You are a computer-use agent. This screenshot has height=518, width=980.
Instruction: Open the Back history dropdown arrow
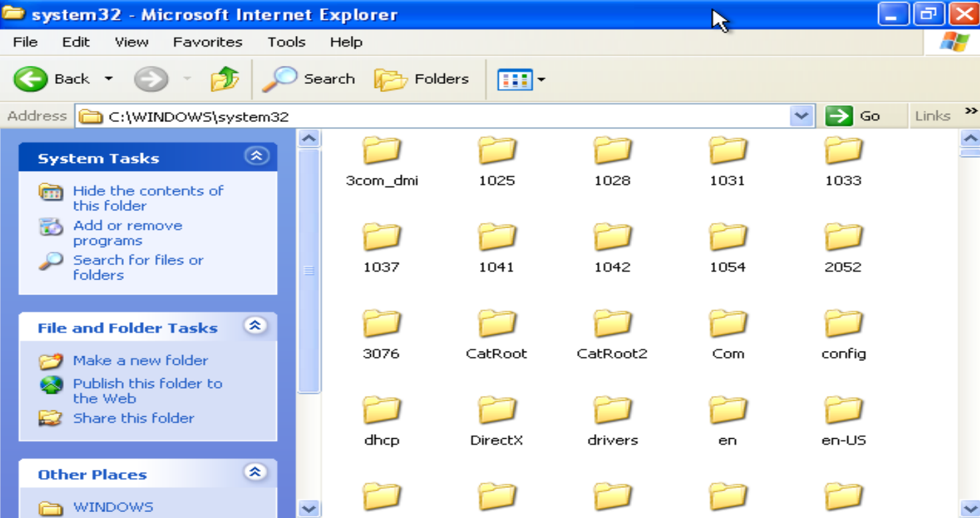coord(108,79)
